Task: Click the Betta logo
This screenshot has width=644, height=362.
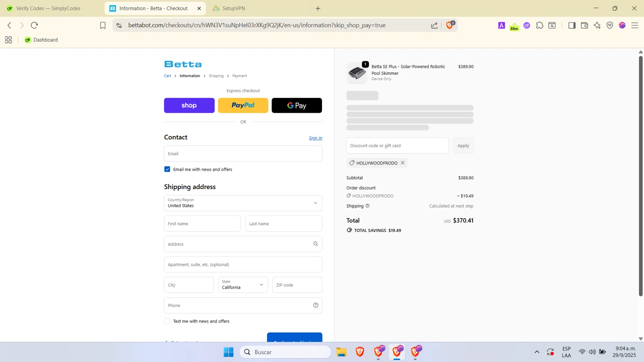Action: pos(183,64)
